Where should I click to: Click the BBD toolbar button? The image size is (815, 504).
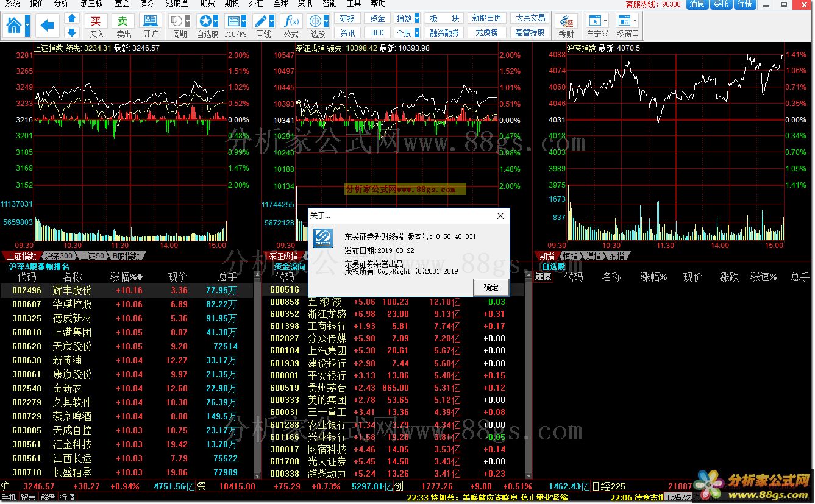[x=377, y=32]
